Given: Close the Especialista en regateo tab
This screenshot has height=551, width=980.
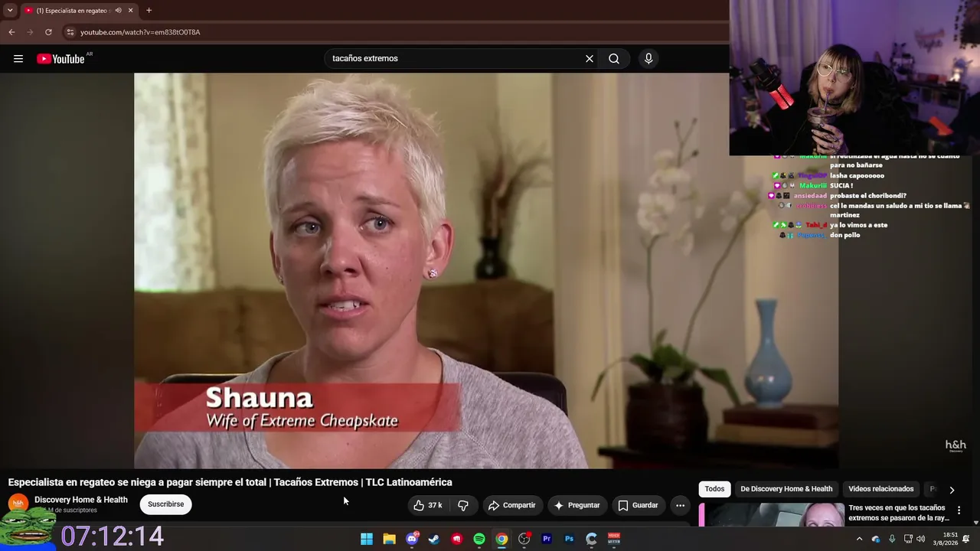Looking at the screenshot, I should coord(130,11).
